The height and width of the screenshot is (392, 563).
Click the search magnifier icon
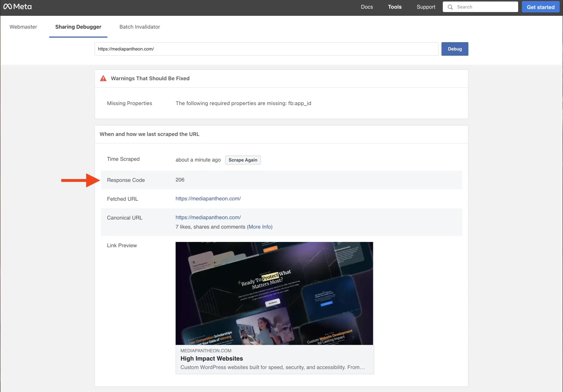click(450, 7)
